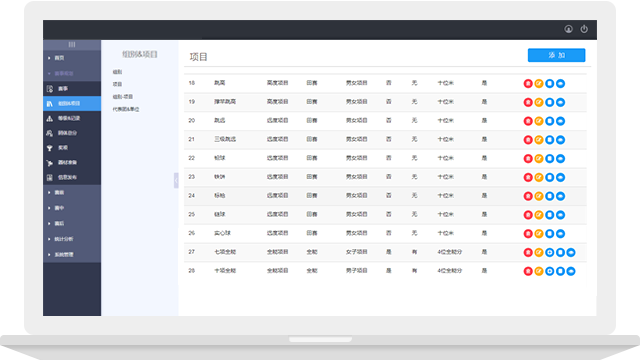640x360 pixels.
Task: Click the blue plus-circle icon in row 27
Action: 550,252
